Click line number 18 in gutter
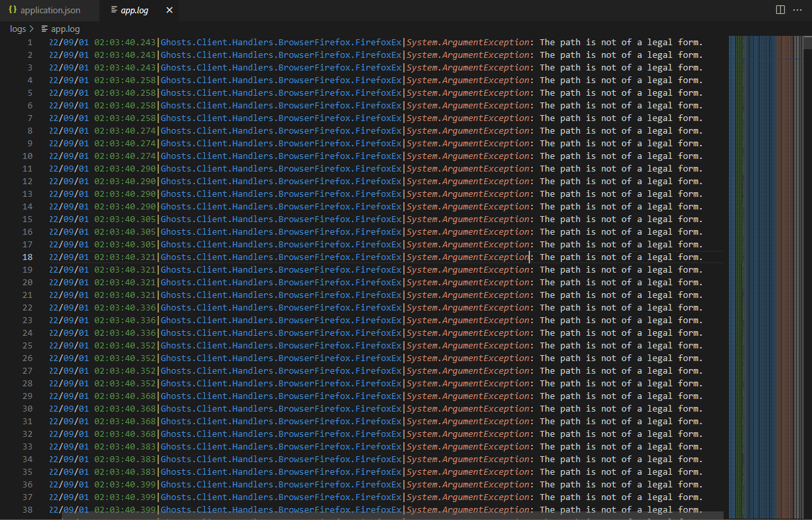 [x=27, y=257]
